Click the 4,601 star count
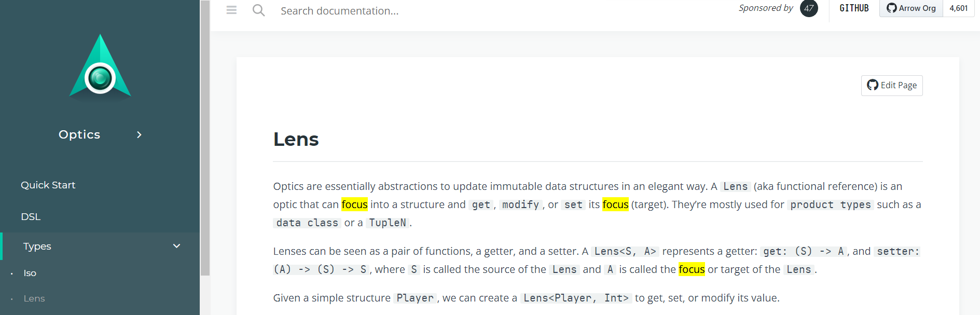The height and width of the screenshot is (315, 980). [958, 8]
